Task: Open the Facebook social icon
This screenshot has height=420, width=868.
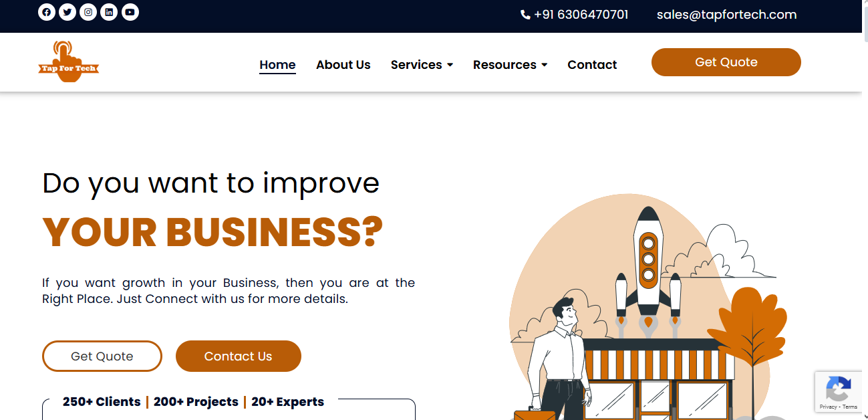Action: [47, 12]
